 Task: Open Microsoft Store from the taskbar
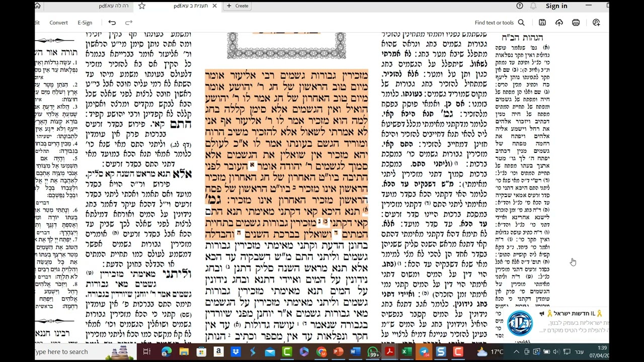(201, 352)
